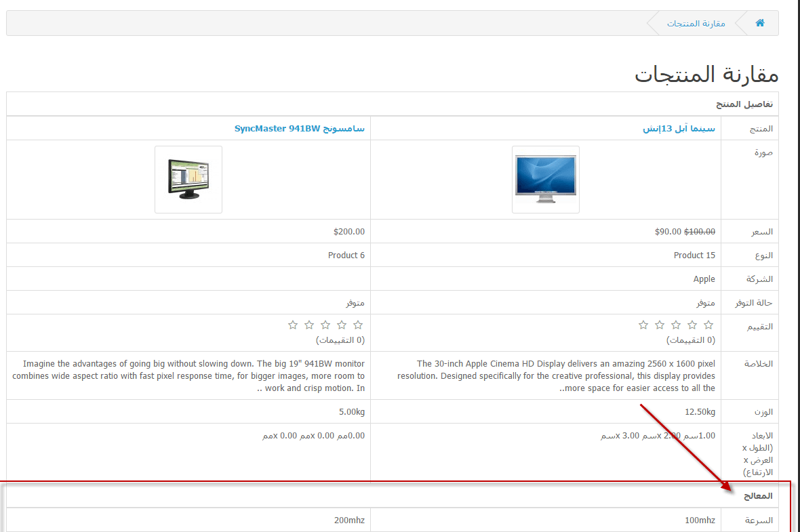Open the مقارنة المنتجات breadcrumb link
Screen dimensions: 800x532
696,24
